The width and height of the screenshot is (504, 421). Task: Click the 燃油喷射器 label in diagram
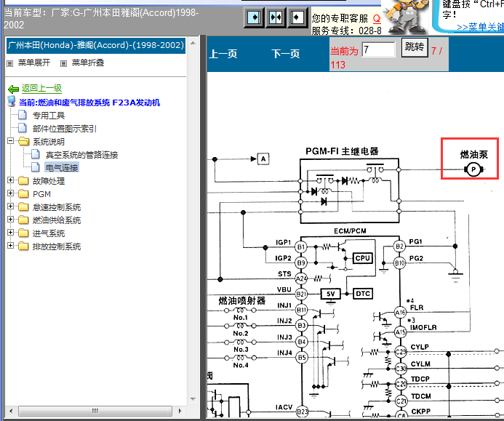point(241,301)
